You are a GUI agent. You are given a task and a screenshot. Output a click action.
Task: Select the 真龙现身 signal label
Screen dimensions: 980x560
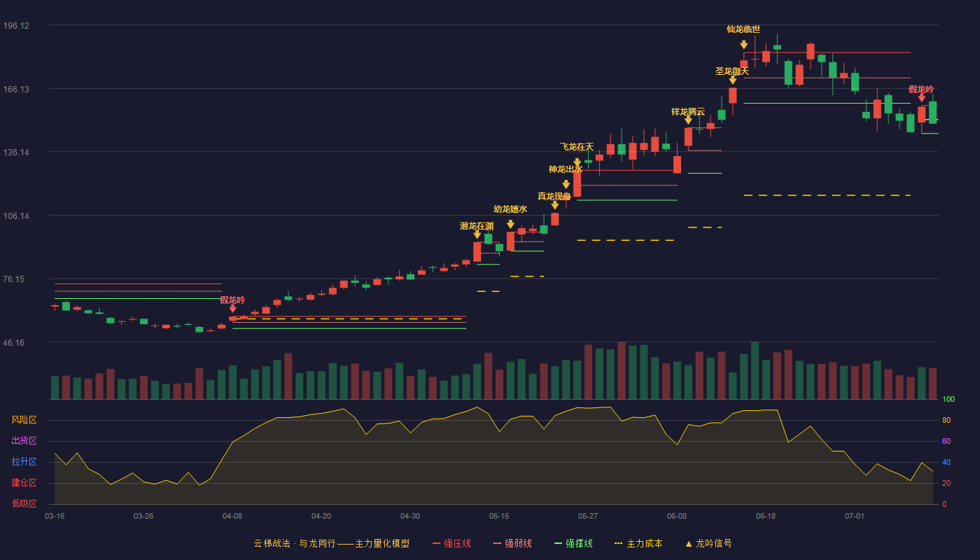click(554, 196)
